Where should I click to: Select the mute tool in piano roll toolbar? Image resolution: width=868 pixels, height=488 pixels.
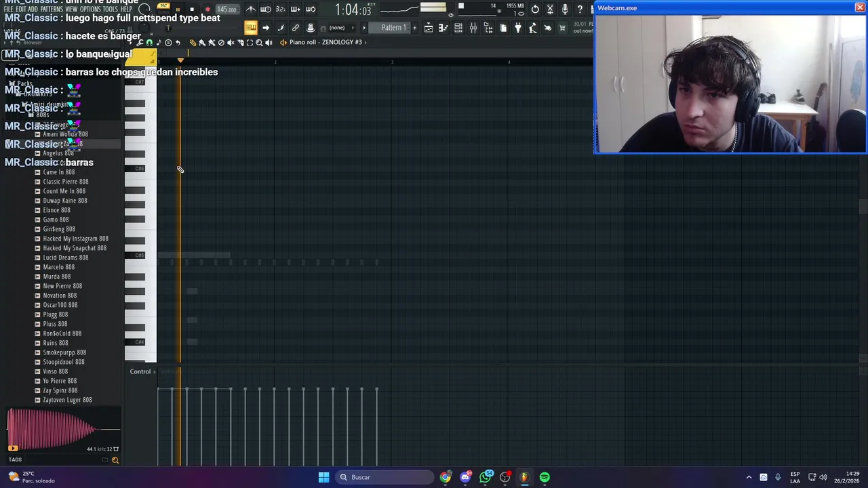click(231, 42)
